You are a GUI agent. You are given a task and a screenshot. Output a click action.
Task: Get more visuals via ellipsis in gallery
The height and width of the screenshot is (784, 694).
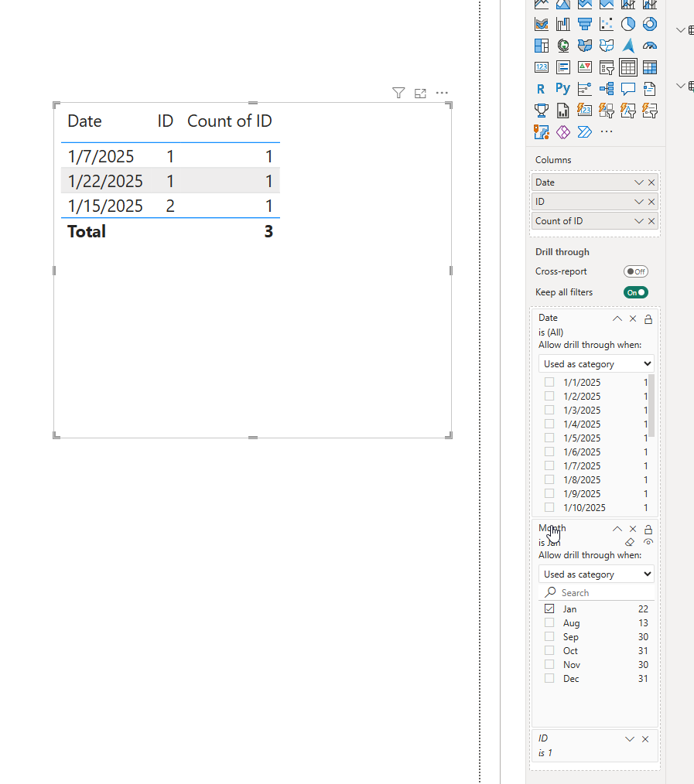tap(607, 132)
